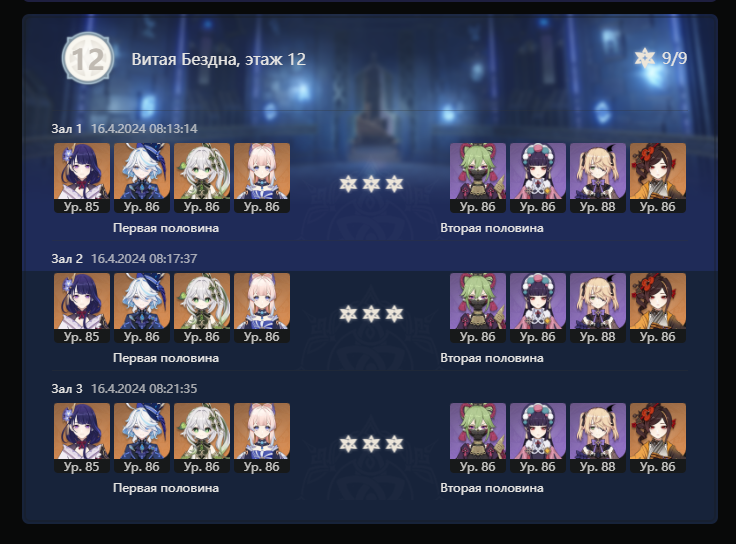Select the purple-haired character in Зал 1 first half

(x=82, y=178)
